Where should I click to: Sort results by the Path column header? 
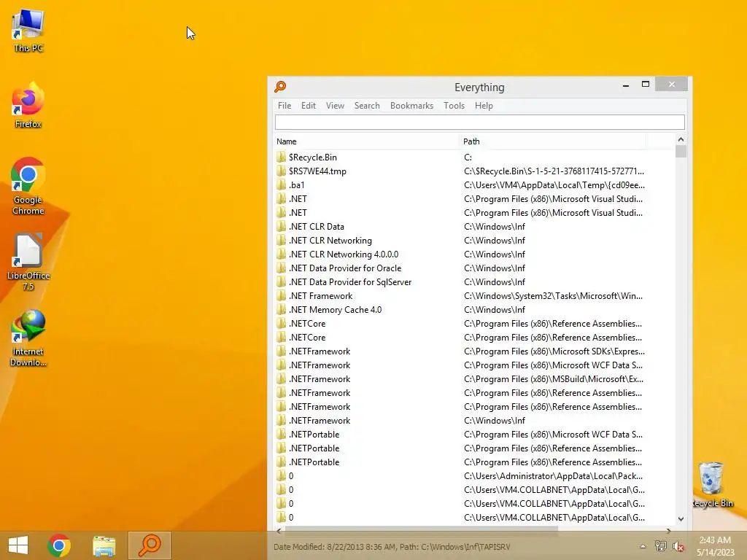553,141
